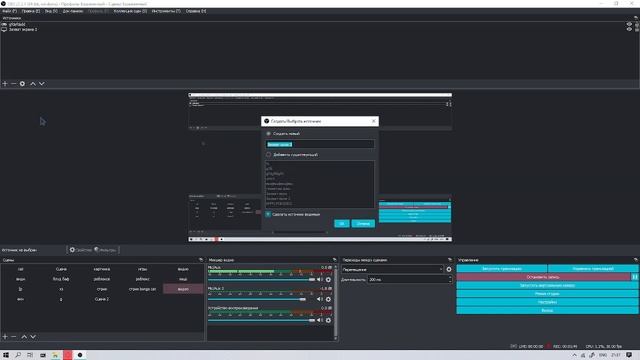The height and width of the screenshot is (360, 640).
Task: Select scene named xs
Action: tap(61, 289)
